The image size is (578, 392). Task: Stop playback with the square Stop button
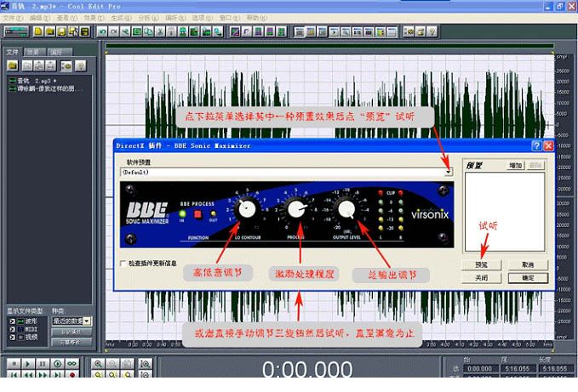click(x=14, y=364)
